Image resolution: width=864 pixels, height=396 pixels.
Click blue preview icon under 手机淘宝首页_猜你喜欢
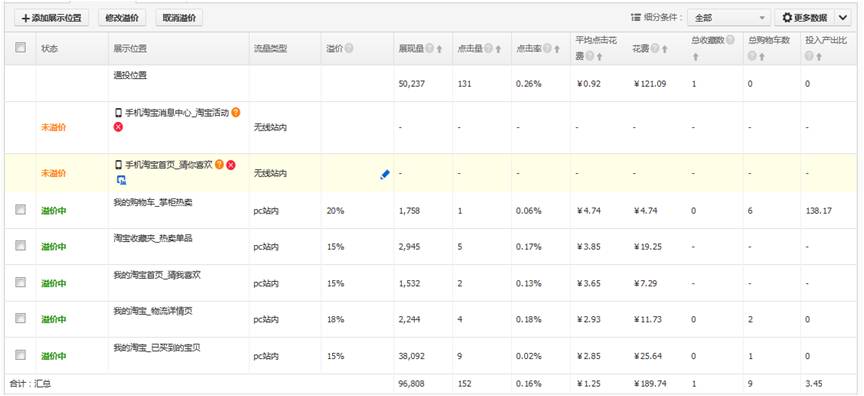121,180
